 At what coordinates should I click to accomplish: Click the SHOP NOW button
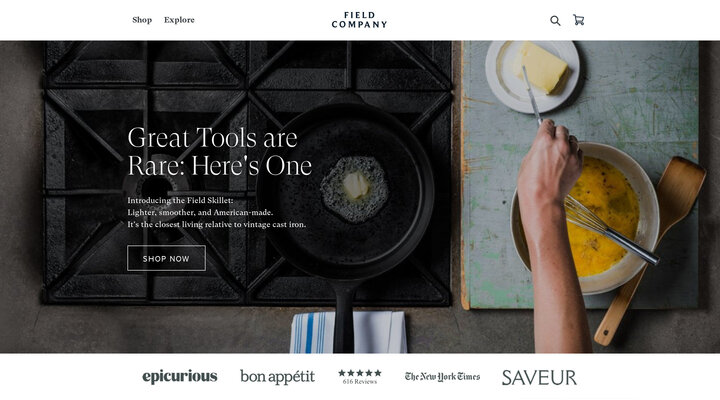[166, 258]
